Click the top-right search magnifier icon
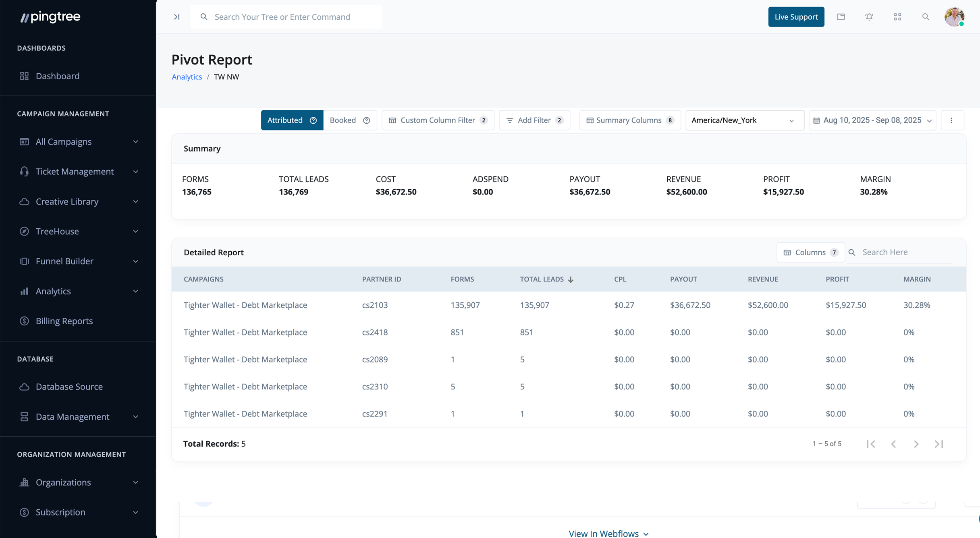Viewport: 980px width, 538px height. click(x=926, y=17)
